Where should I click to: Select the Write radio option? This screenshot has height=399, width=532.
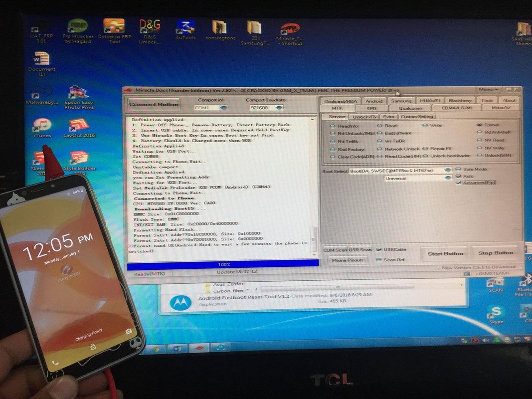[x=432, y=125]
